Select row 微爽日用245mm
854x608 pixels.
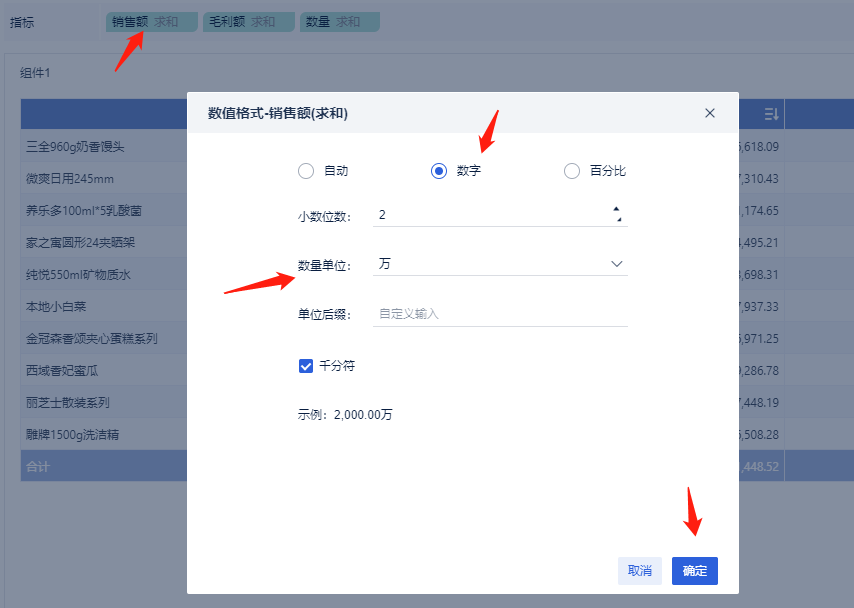point(70,179)
